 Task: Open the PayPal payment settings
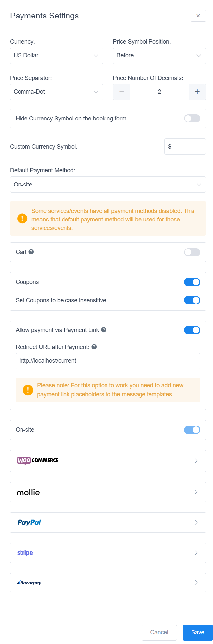[29, 522]
